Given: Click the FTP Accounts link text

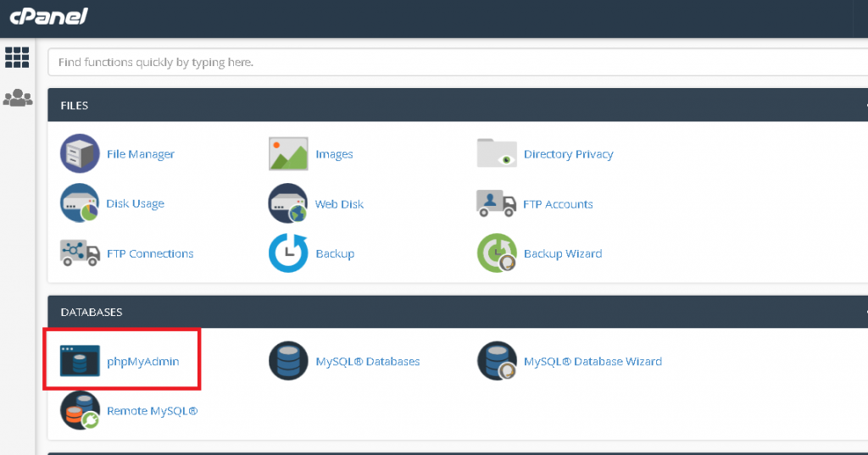Looking at the screenshot, I should 558,204.
